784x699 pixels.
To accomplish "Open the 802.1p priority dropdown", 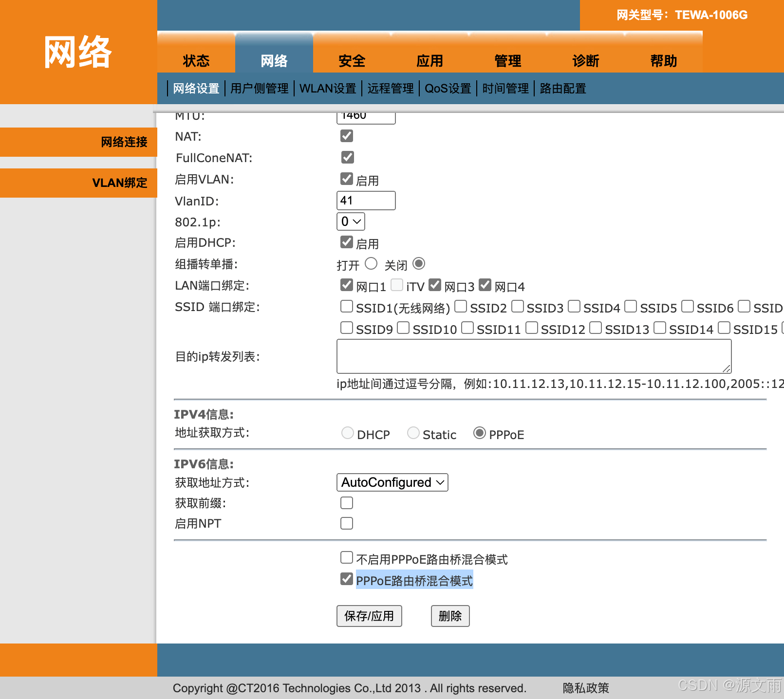I will click(x=351, y=221).
